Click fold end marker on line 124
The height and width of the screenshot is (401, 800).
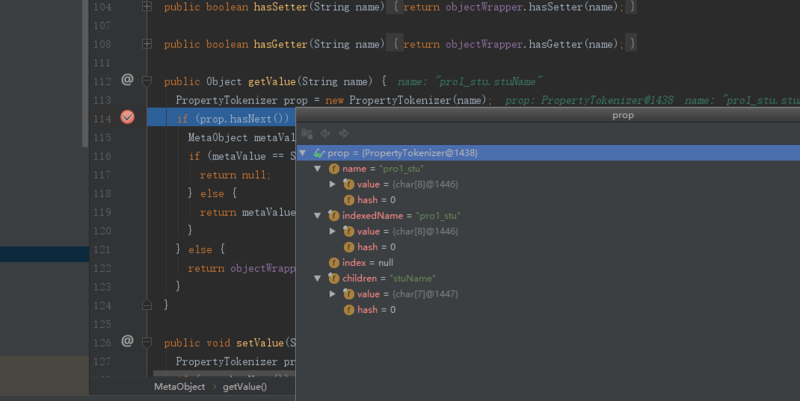[x=147, y=305]
